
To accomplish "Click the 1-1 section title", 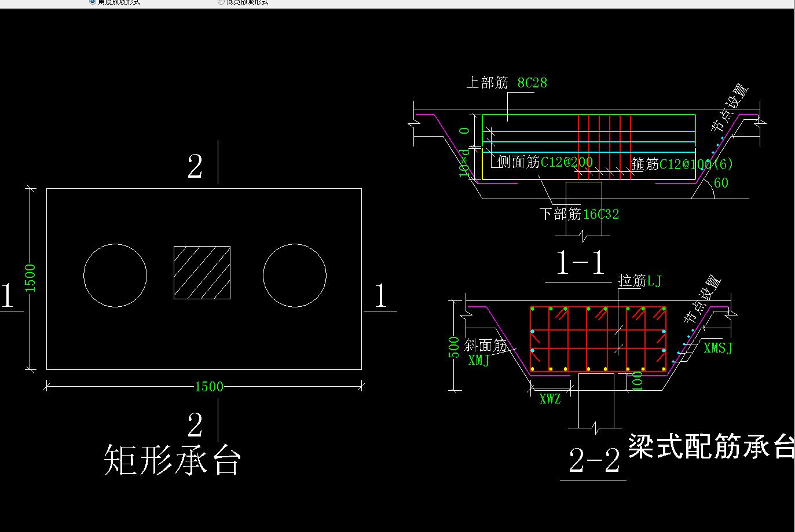I will (580, 262).
